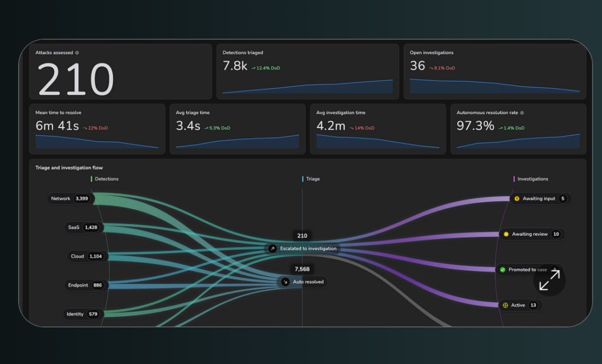Open the Escalated to investigation node
The width and height of the screenshot is (602, 364).
(x=303, y=248)
